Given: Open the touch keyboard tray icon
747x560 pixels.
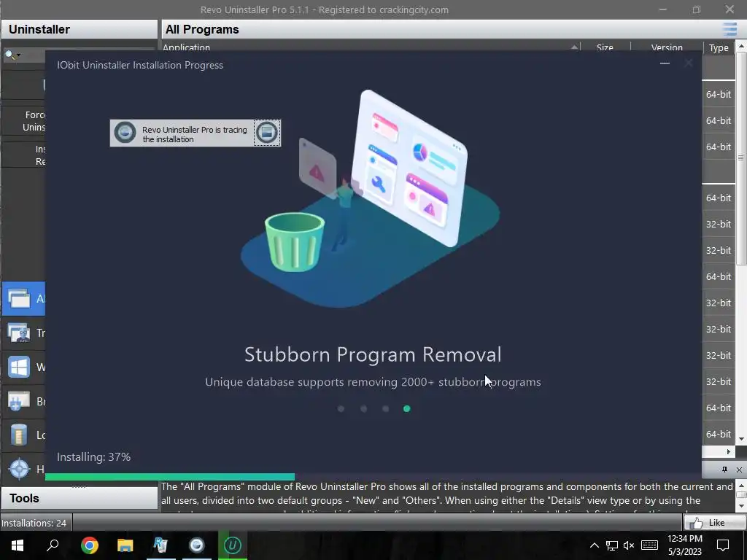Looking at the screenshot, I should pos(649,545).
